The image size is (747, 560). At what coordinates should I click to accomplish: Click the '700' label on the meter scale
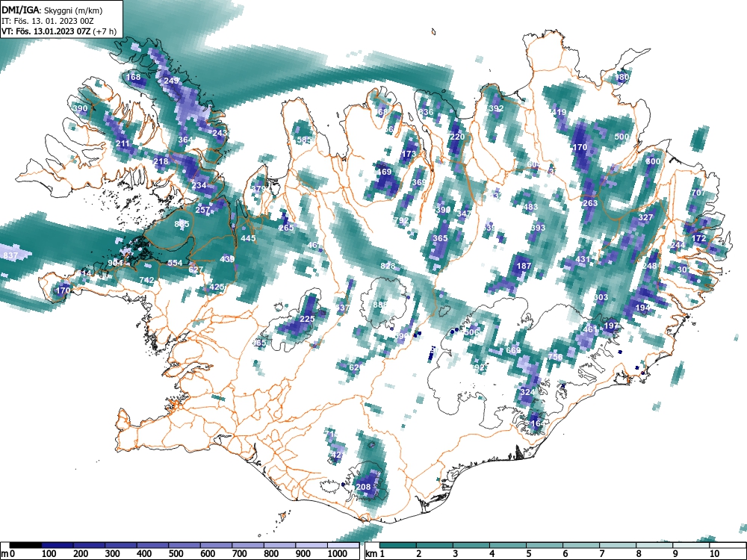(239, 554)
